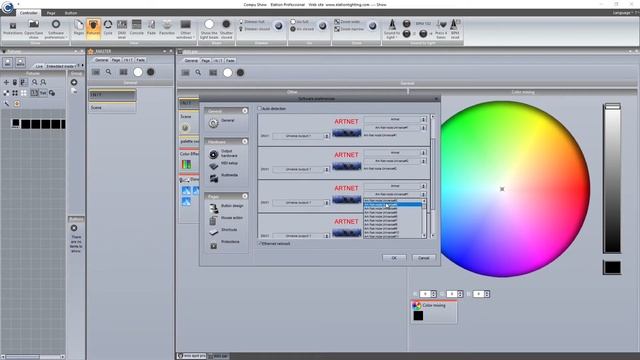Click the BPM reset icon
The height and width of the screenshot is (360, 640).
[x=455, y=29]
